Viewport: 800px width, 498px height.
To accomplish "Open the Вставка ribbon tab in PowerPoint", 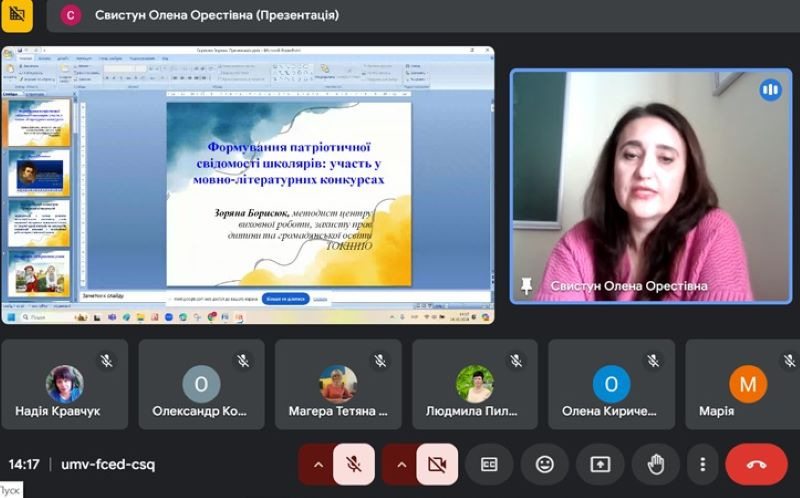I will (44, 59).
